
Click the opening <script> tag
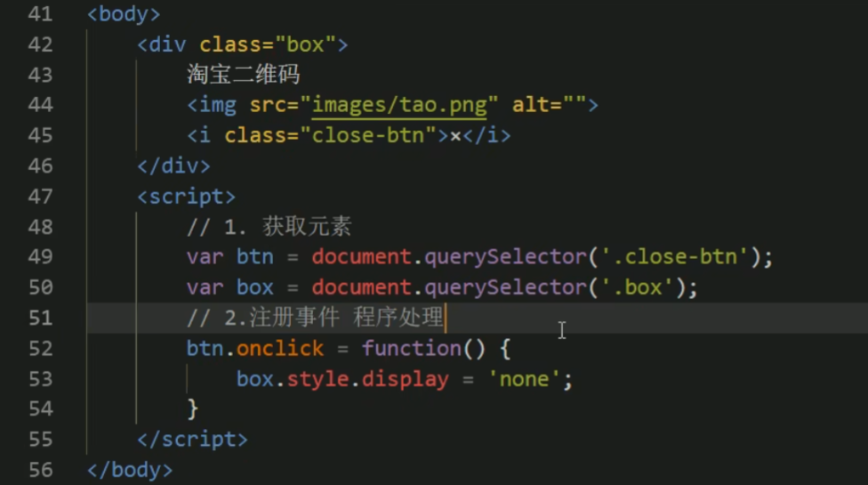click(186, 196)
